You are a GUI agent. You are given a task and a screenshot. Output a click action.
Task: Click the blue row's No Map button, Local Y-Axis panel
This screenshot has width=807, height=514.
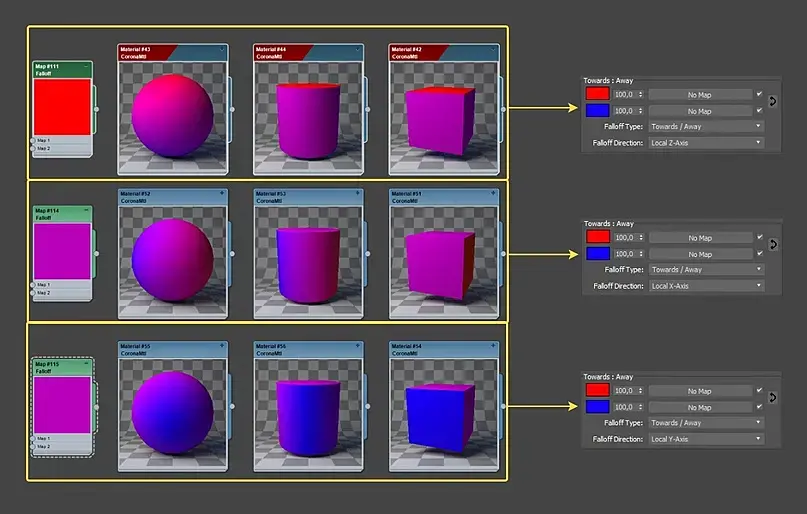coord(700,407)
